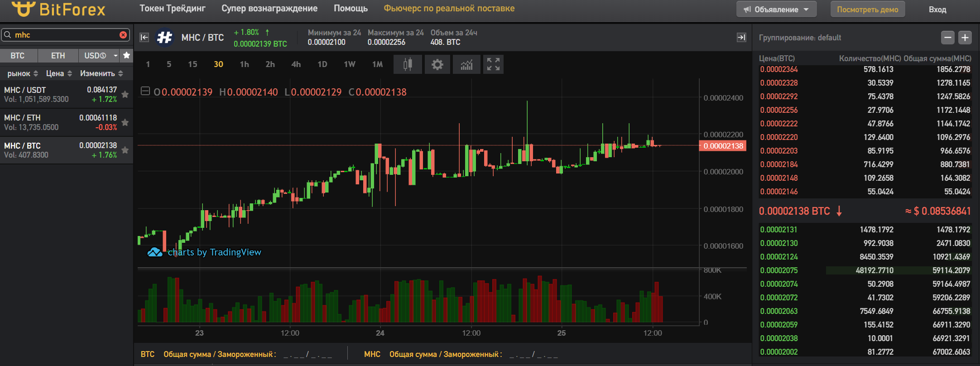Focus the market search input
This screenshot has height=366, width=980.
tap(66, 35)
